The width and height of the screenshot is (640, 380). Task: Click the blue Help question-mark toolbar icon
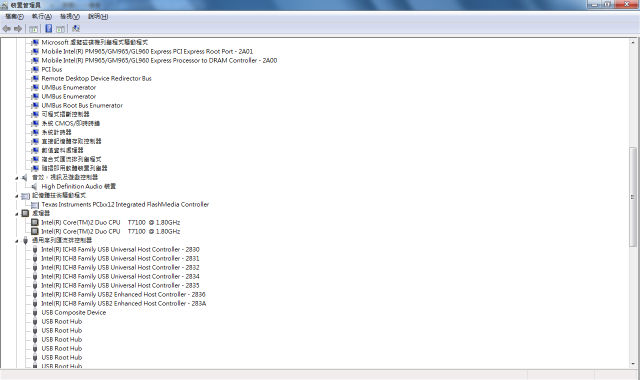[49, 29]
